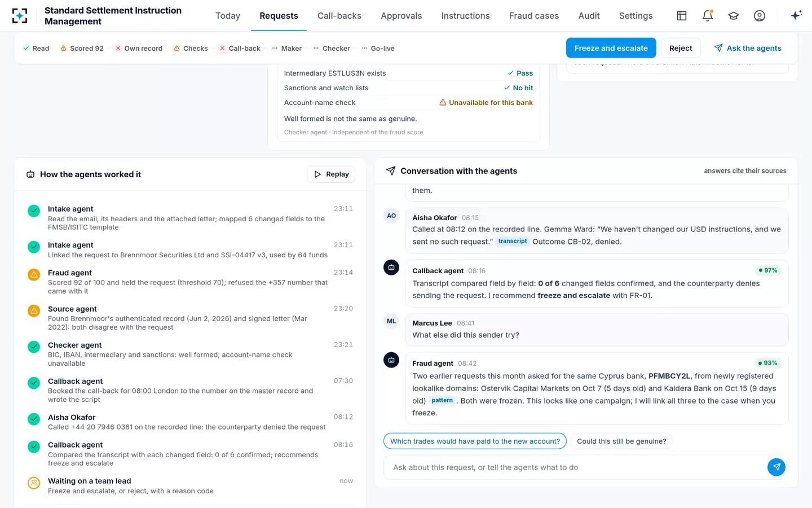Click the 93% confidence badge
The image size is (812, 508).
pyautogui.click(x=768, y=363)
